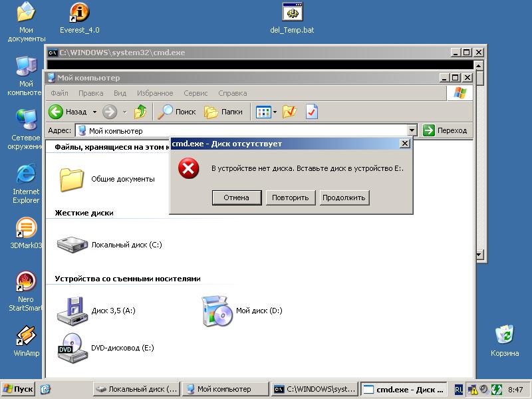
Task: Open the Сервис menu
Action: (196, 93)
